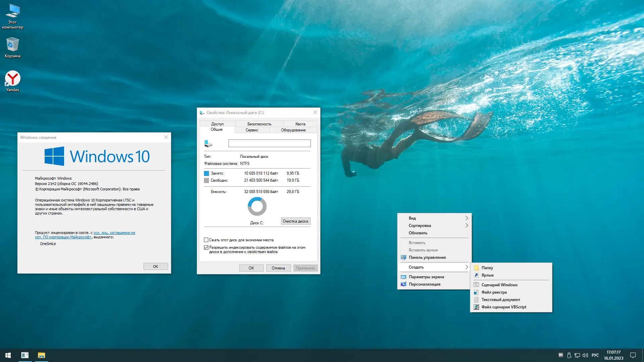Enable the Сжать этот диск checkbox
644x362 pixels.
[x=206, y=240]
